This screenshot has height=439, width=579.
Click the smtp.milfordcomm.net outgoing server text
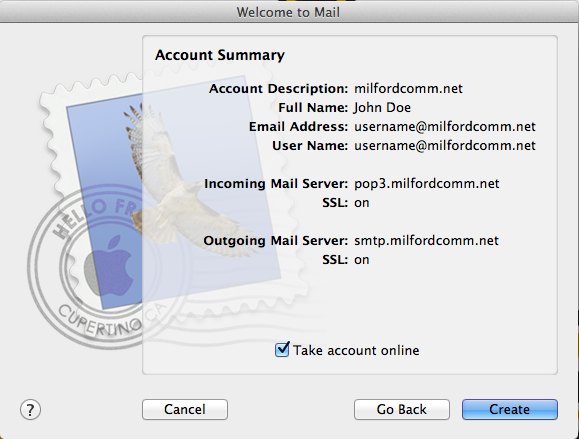click(426, 241)
